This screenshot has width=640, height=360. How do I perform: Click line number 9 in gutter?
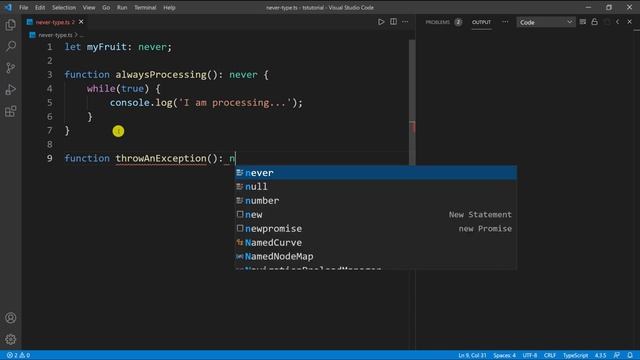point(49,158)
